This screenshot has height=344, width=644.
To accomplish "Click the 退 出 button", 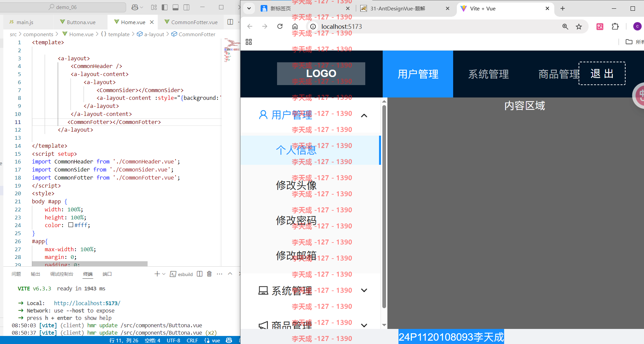I will click(602, 73).
